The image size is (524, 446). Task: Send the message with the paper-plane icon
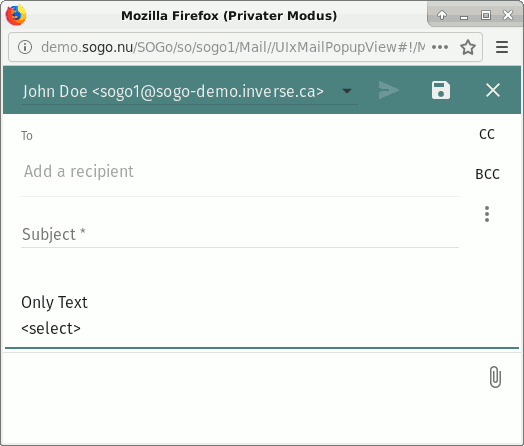tap(389, 90)
